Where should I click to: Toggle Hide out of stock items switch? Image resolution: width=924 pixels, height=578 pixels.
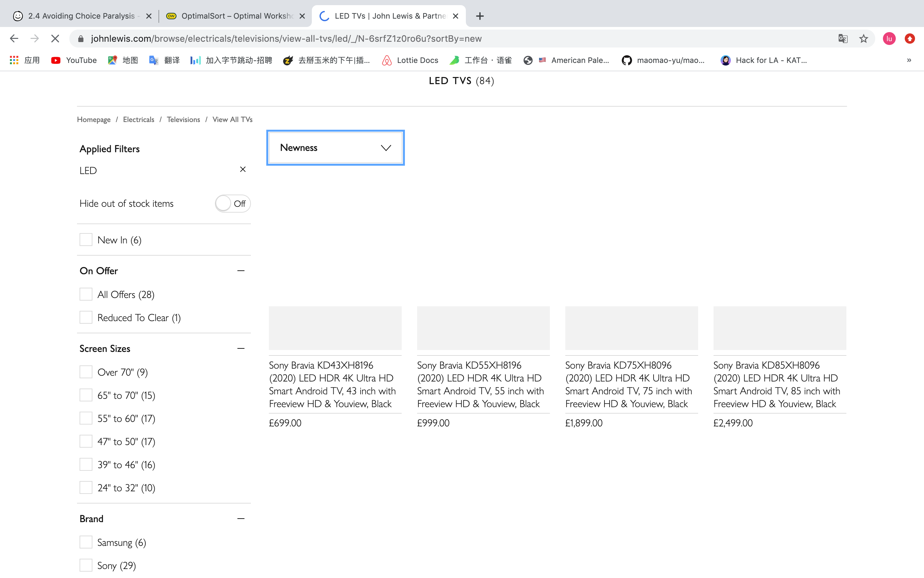pos(233,203)
